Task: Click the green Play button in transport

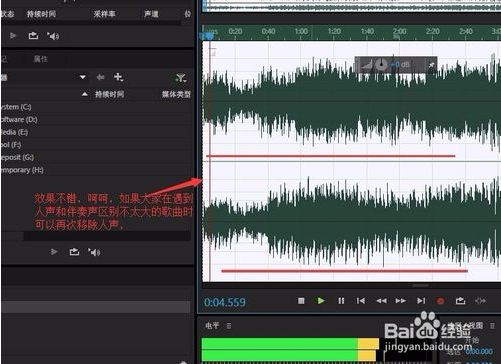Action: click(x=321, y=301)
